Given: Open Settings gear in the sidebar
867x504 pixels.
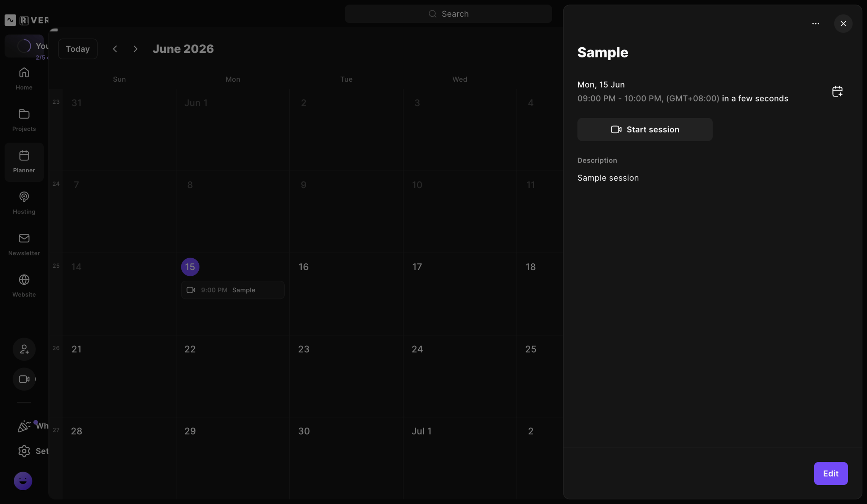Looking at the screenshot, I should 24,451.
